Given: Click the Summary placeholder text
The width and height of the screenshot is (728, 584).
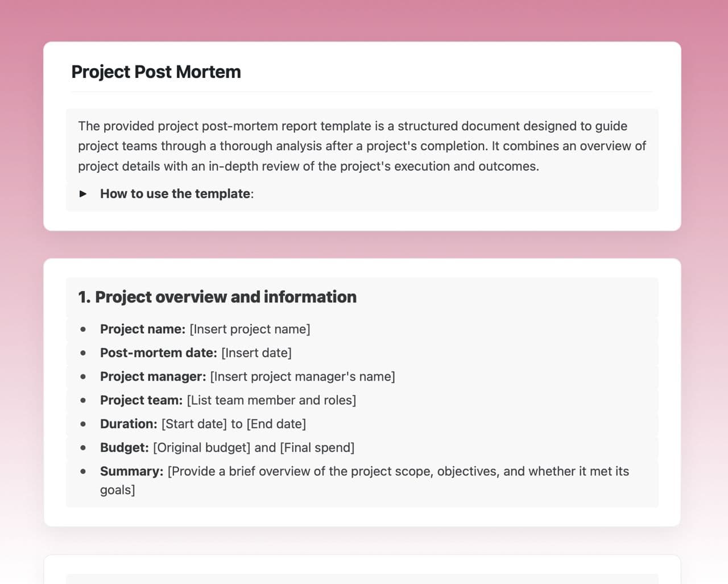Looking at the screenshot, I should click(x=398, y=471).
